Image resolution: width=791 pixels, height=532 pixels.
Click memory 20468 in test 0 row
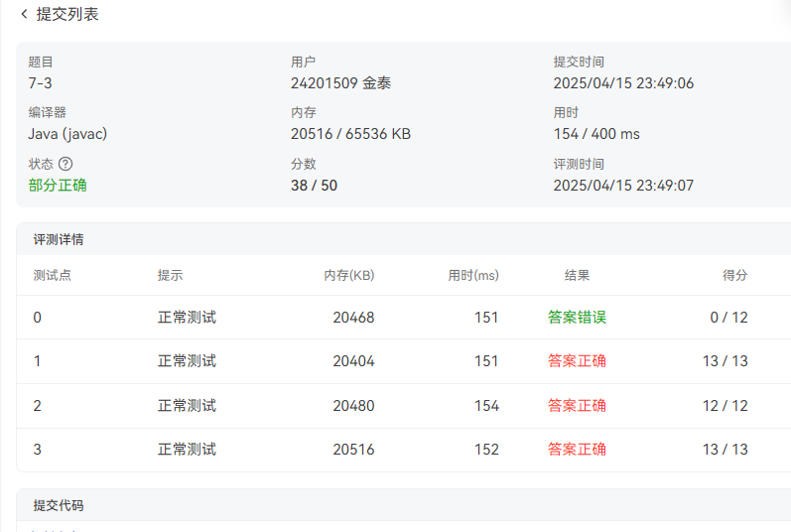(353, 318)
